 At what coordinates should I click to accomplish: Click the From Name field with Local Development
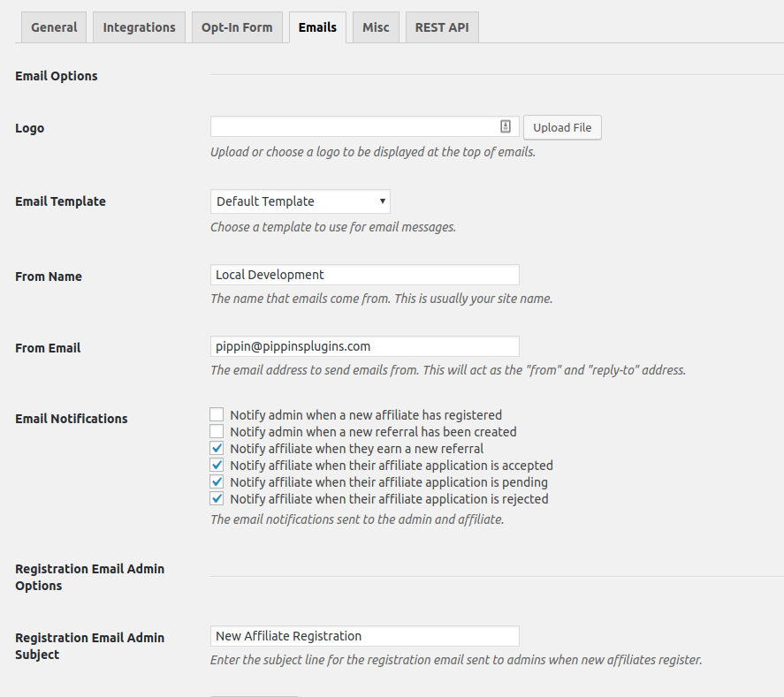(365, 275)
